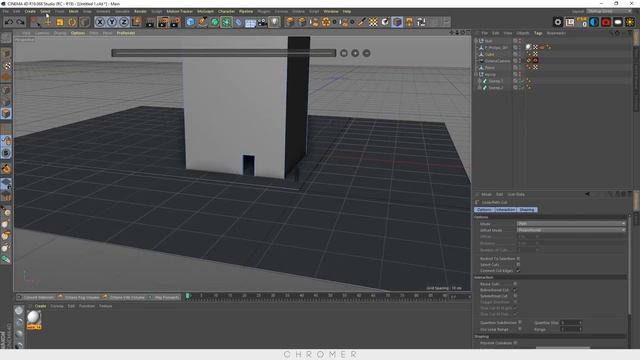The width and height of the screenshot is (640, 360).
Task: Switch to Texture mode icon
Action: (x=6, y=65)
